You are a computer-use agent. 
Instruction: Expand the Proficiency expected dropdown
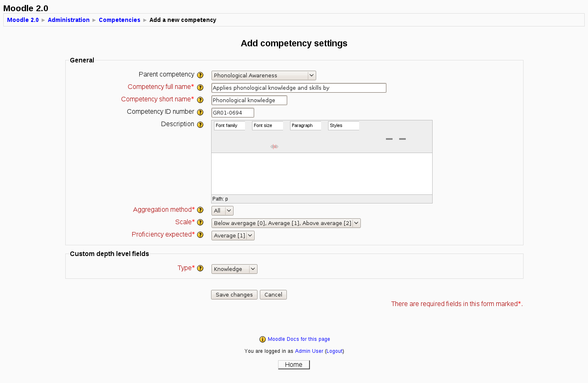[233, 235]
